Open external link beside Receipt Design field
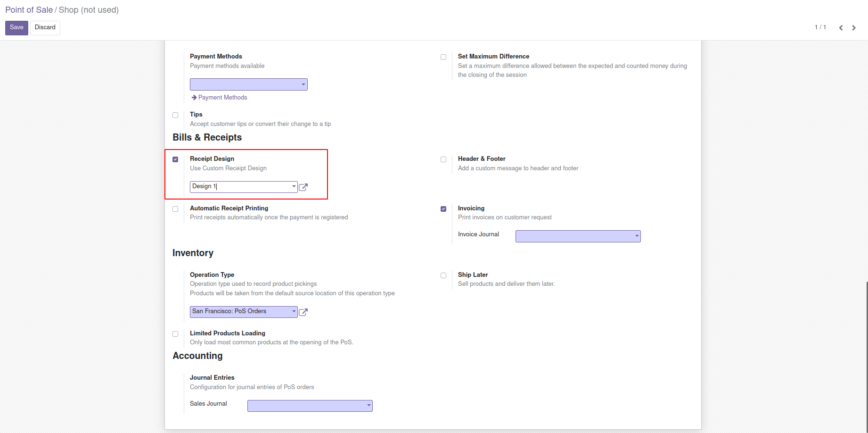The height and width of the screenshot is (433, 868). point(303,187)
